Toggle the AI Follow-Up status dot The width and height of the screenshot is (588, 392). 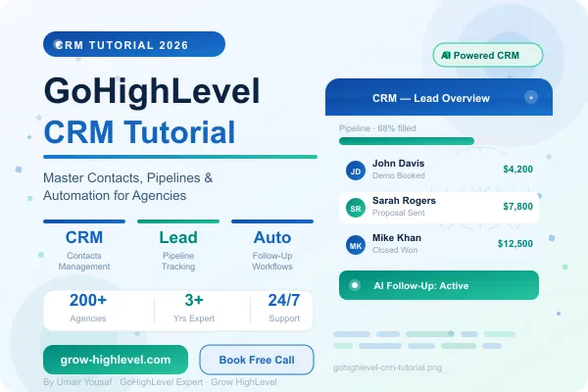[x=355, y=285]
